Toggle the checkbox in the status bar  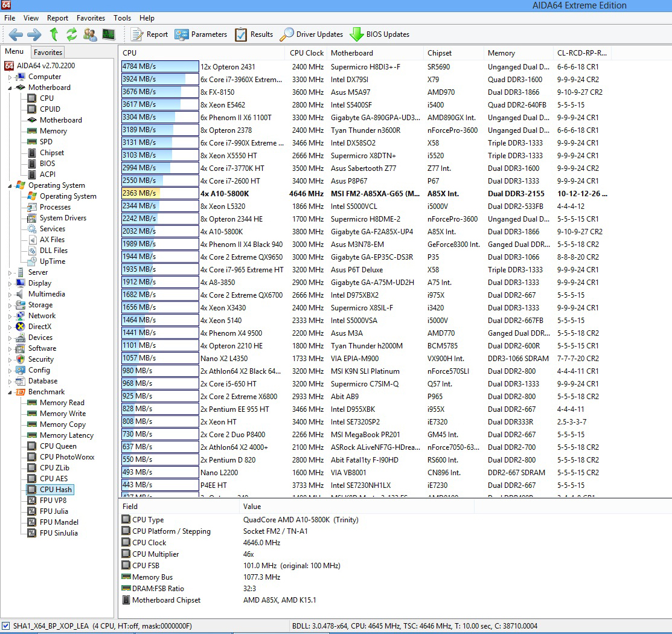(x=5, y=626)
